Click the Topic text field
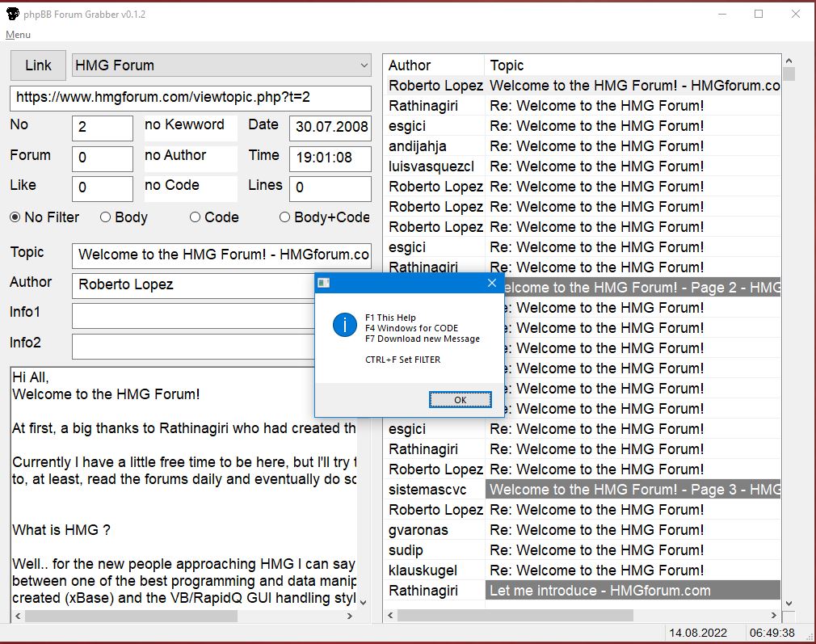The image size is (816, 644). coord(221,255)
